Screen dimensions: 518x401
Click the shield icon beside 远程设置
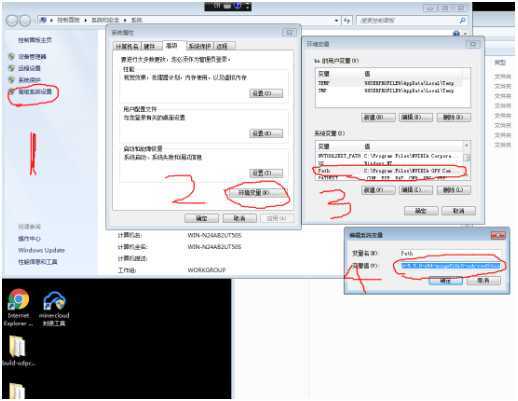point(12,68)
